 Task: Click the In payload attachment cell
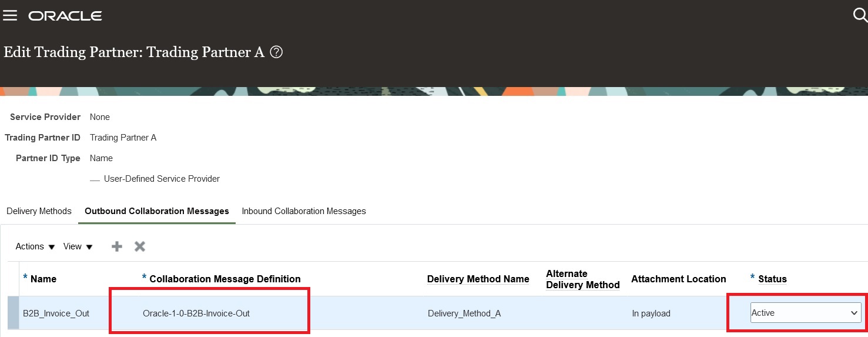[x=651, y=313]
